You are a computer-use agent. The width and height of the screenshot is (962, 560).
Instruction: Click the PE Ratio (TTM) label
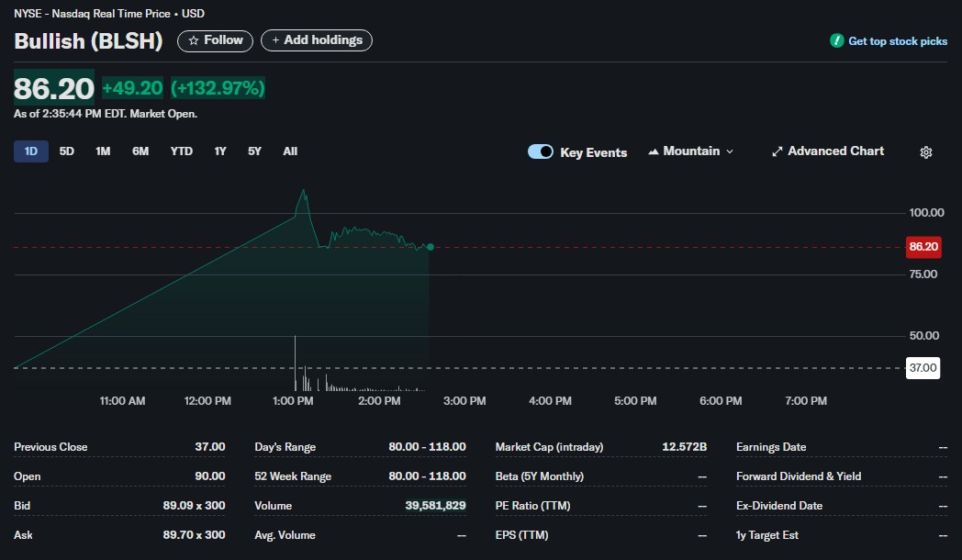pos(532,506)
